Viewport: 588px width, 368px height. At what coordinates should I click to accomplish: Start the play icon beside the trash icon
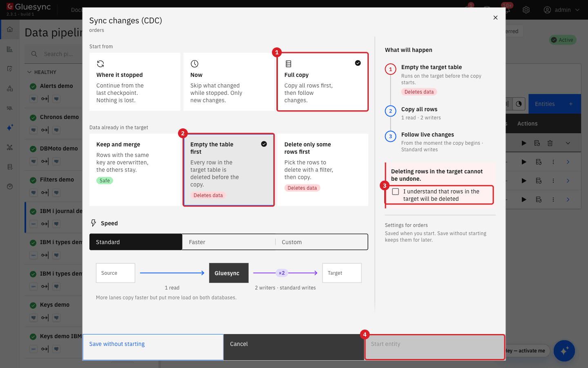[x=524, y=143]
